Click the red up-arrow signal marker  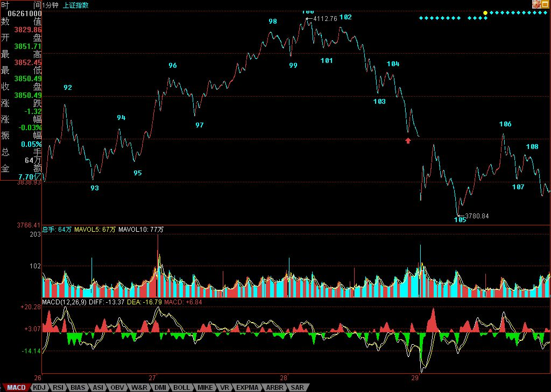click(408, 141)
